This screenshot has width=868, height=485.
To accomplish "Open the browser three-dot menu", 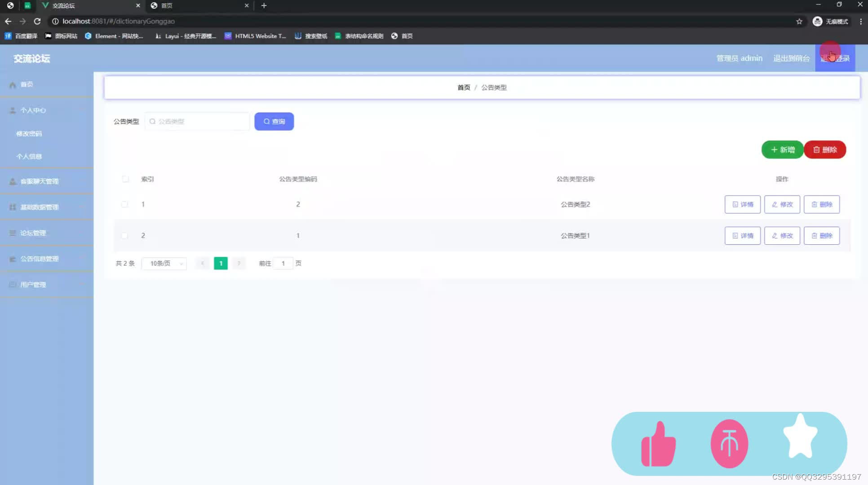I will tap(861, 21).
